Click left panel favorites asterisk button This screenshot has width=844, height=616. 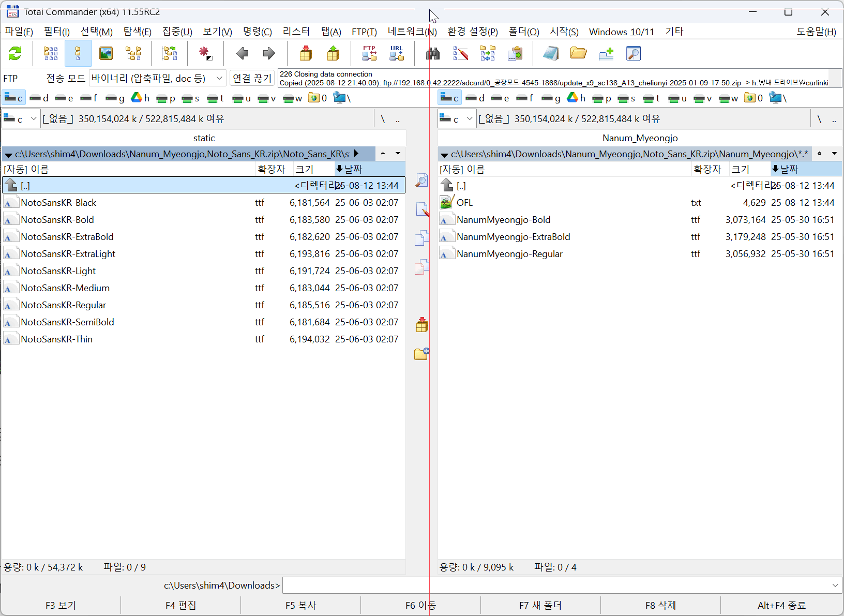(383, 154)
